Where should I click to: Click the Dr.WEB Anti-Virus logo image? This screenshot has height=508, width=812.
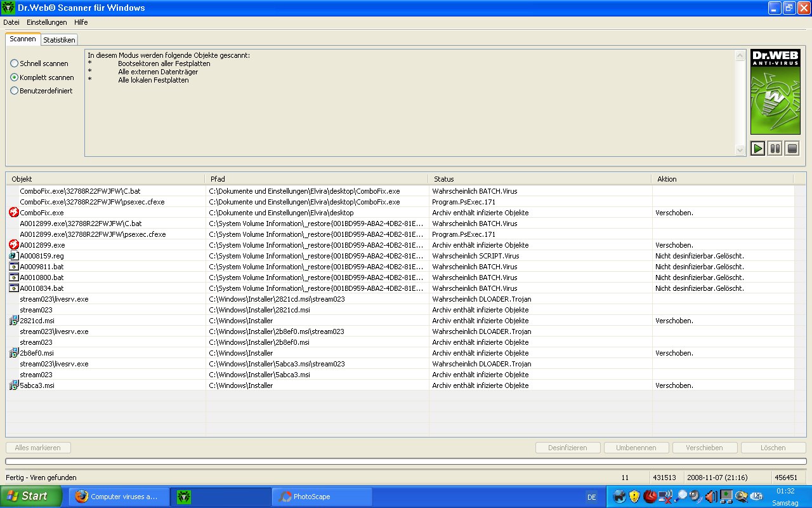[x=775, y=92]
